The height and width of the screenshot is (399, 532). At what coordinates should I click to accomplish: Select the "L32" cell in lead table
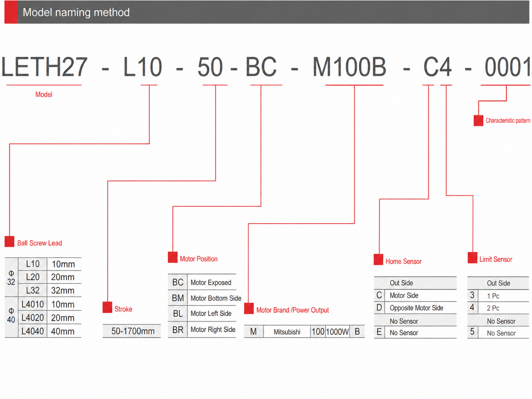click(x=33, y=290)
